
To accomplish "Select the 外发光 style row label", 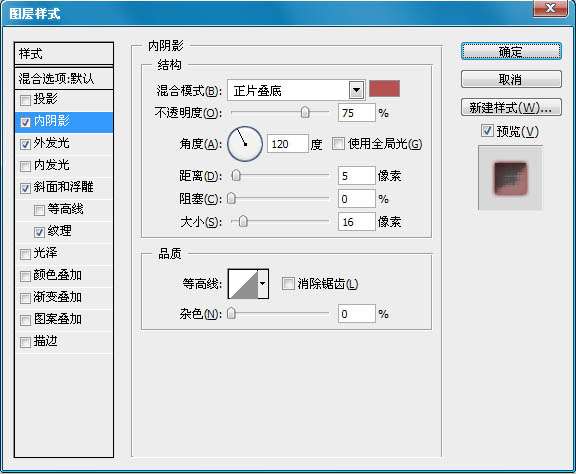I will click(51, 143).
